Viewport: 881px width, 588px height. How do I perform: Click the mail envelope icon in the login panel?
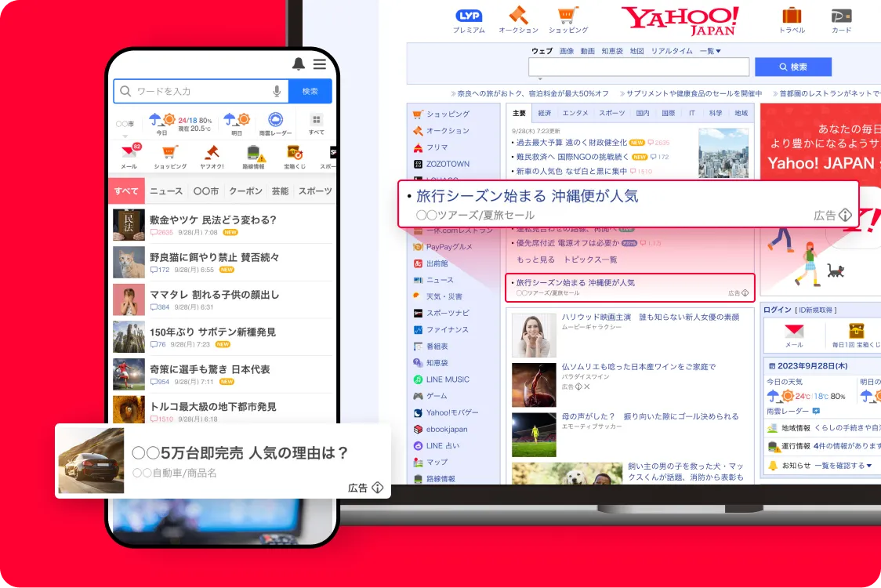point(792,331)
